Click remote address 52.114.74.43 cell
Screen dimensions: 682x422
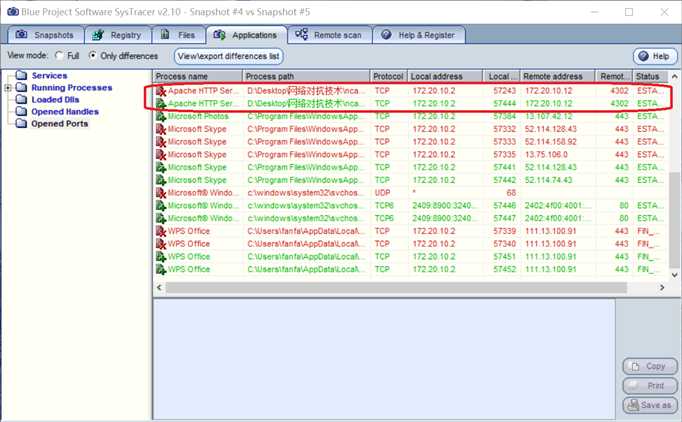(x=548, y=180)
